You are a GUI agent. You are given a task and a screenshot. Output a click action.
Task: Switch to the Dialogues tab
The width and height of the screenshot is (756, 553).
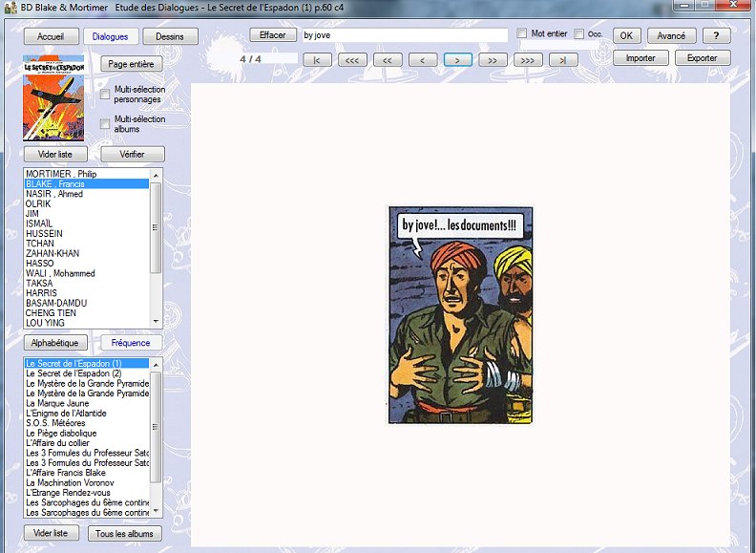(111, 36)
